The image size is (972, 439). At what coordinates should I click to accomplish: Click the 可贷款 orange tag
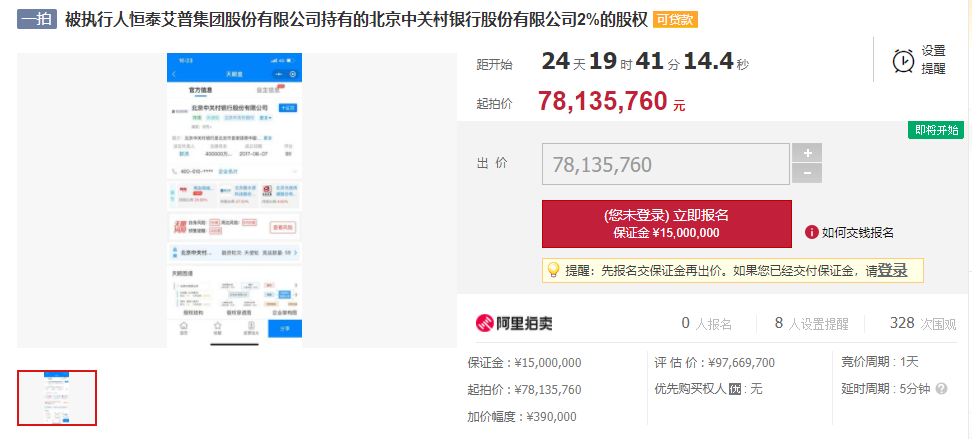(675, 20)
